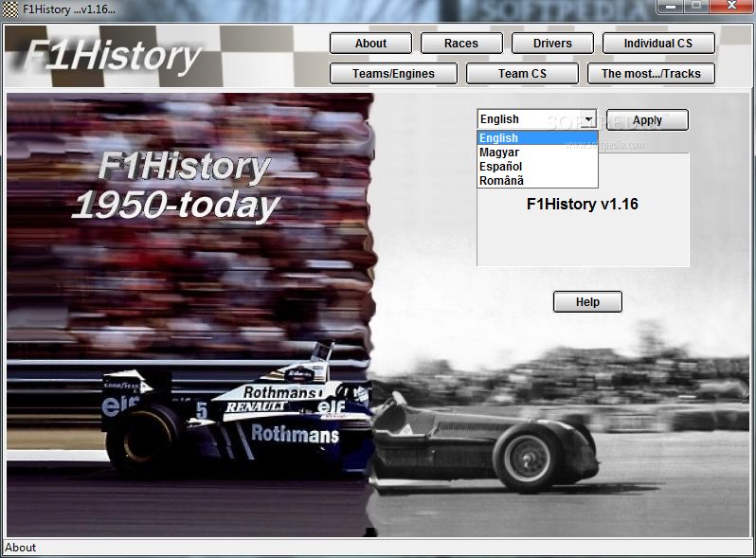Viewport: 756px width, 558px height.
Task: Choose Español from the language list
Action: (537, 167)
